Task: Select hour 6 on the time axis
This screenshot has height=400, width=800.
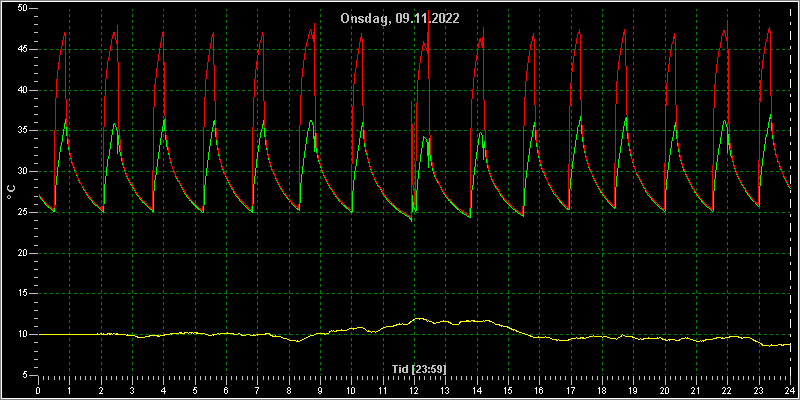Action: pos(226,390)
